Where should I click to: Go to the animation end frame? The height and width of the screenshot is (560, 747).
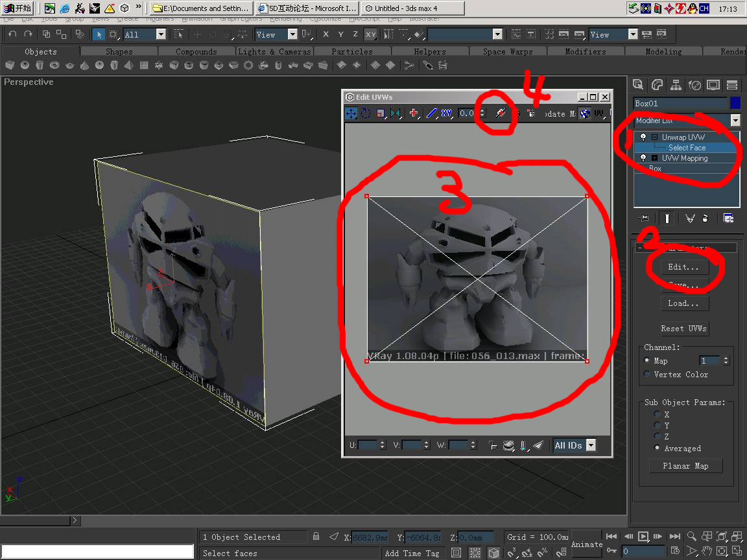(x=674, y=537)
